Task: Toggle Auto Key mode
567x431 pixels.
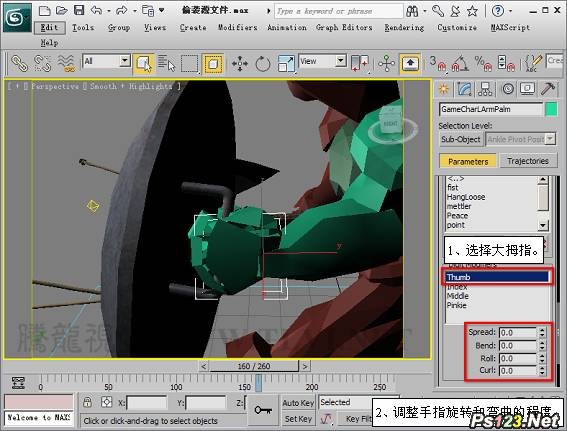Action: pyautogui.click(x=298, y=403)
